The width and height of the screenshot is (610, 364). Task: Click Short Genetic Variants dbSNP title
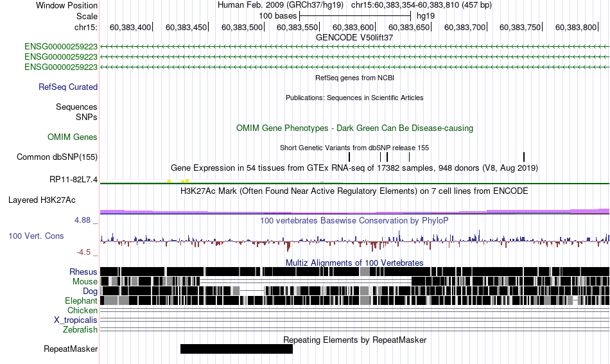354,148
